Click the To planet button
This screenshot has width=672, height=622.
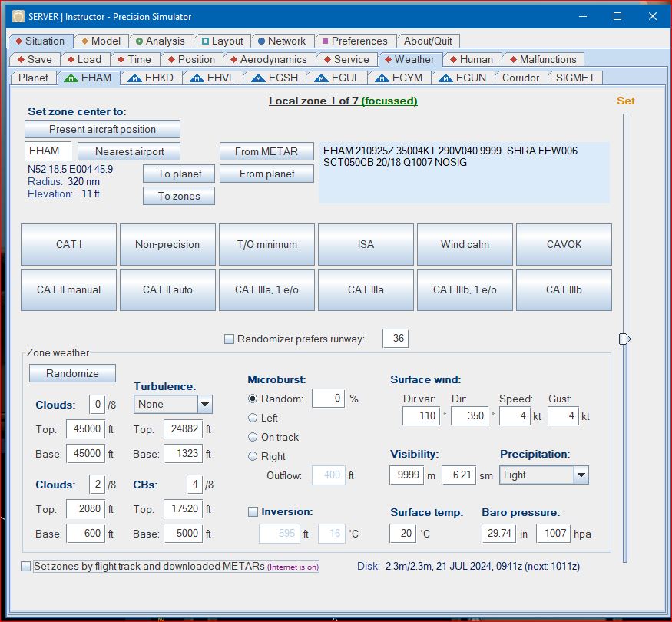click(179, 174)
